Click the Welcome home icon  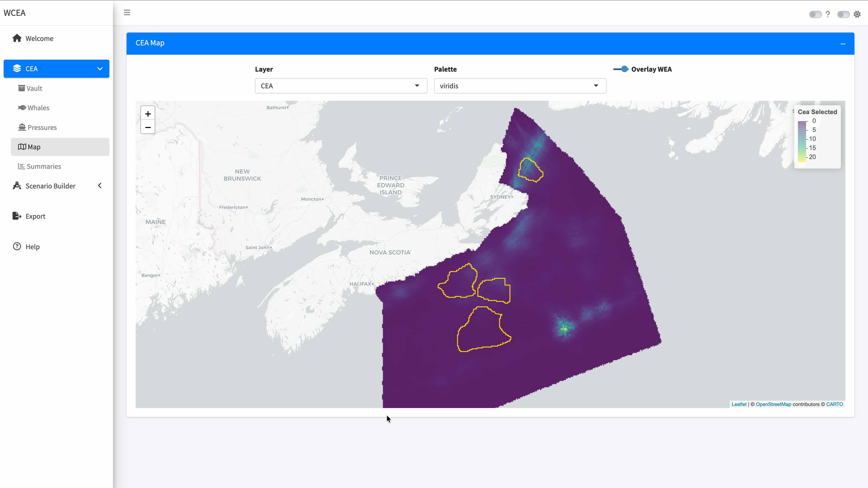pyautogui.click(x=17, y=38)
